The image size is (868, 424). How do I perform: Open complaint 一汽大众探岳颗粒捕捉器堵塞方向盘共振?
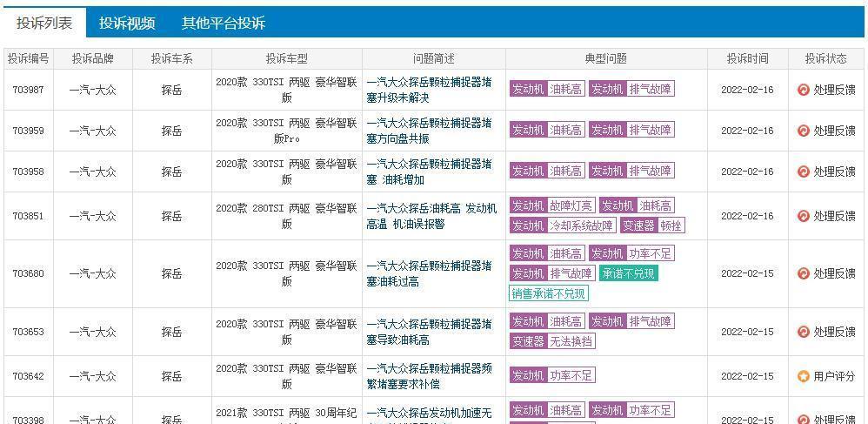click(429, 131)
